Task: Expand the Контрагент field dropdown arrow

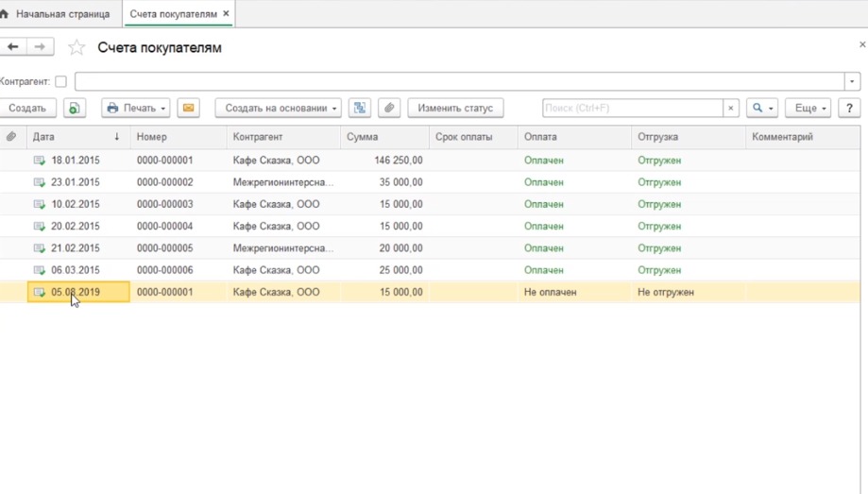Action: point(852,82)
